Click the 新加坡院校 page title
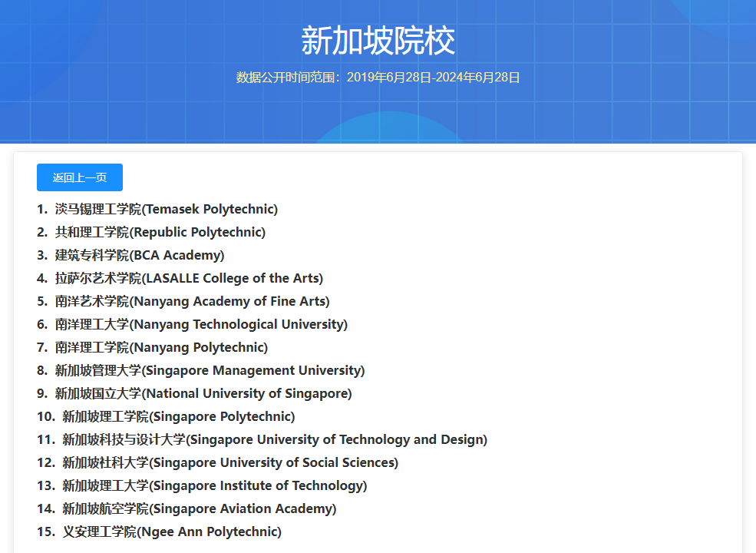 click(378, 41)
